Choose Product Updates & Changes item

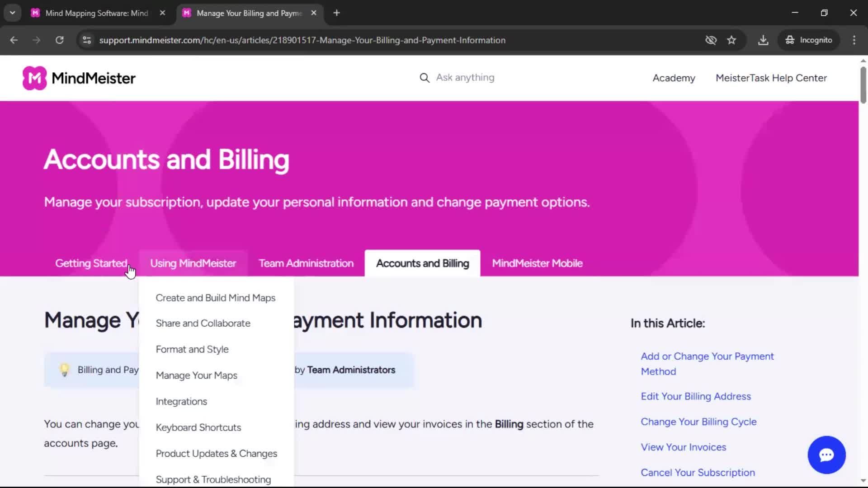pos(216,454)
